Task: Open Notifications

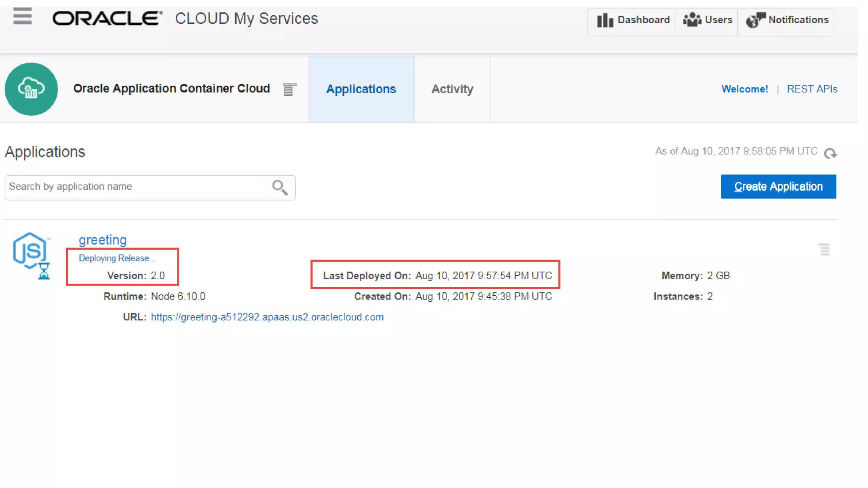Action: pyautogui.click(x=787, y=20)
